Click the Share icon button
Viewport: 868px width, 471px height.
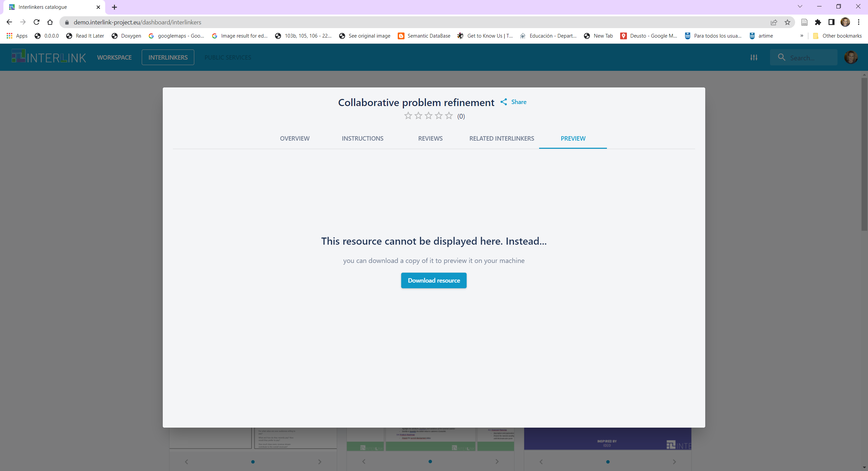tap(504, 102)
